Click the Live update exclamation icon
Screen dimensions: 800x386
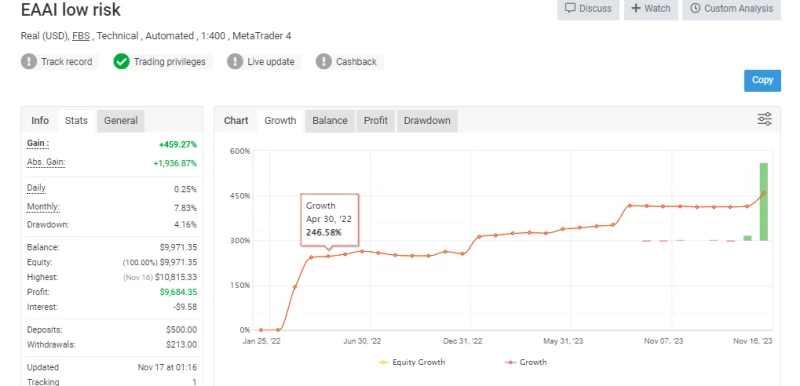(x=235, y=62)
